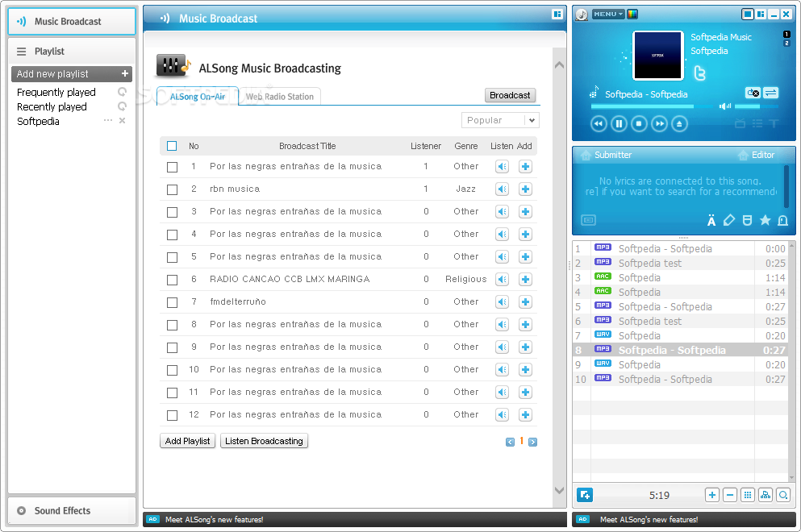Listen to broadcast 'rbn musica'
801x532 pixels.
503,189
